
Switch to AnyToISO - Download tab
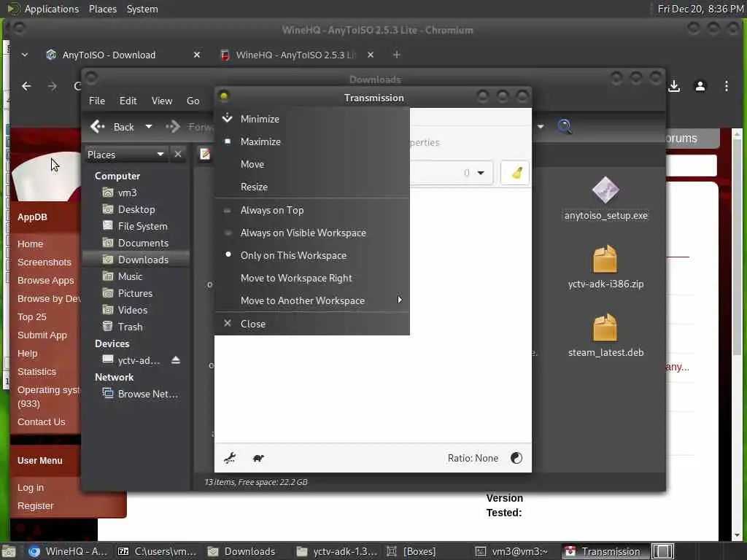(x=109, y=55)
